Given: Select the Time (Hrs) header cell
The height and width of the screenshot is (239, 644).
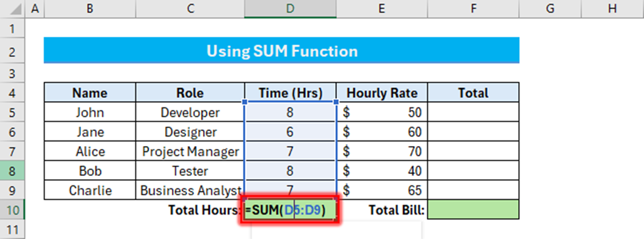Looking at the screenshot, I should pos(290,93).
